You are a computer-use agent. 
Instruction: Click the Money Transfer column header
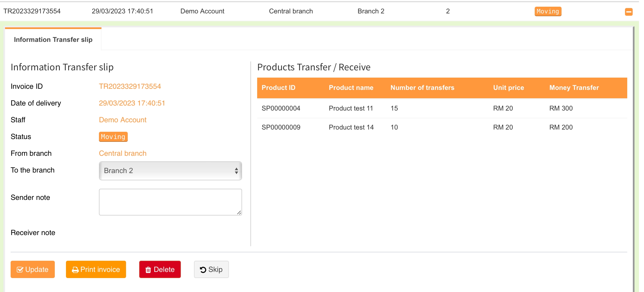(574, 88)
